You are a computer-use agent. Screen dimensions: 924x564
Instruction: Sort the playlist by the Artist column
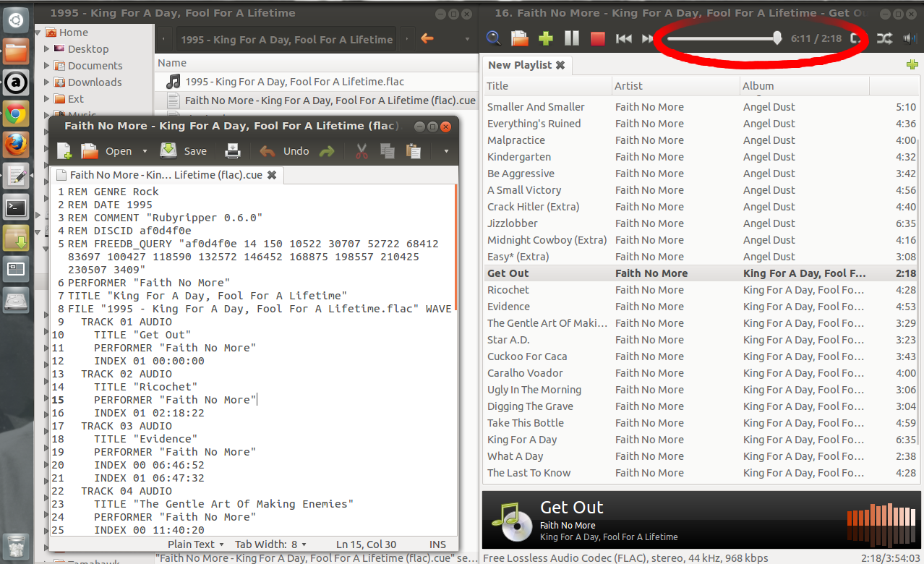pyautogui.click(x=676, y=85)
